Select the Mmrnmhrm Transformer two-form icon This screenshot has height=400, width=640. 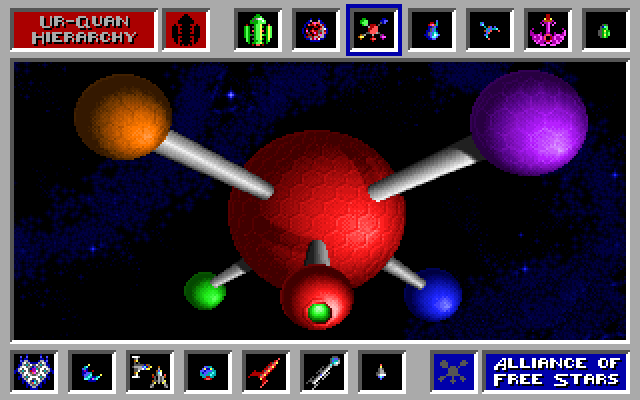(150, 372)
